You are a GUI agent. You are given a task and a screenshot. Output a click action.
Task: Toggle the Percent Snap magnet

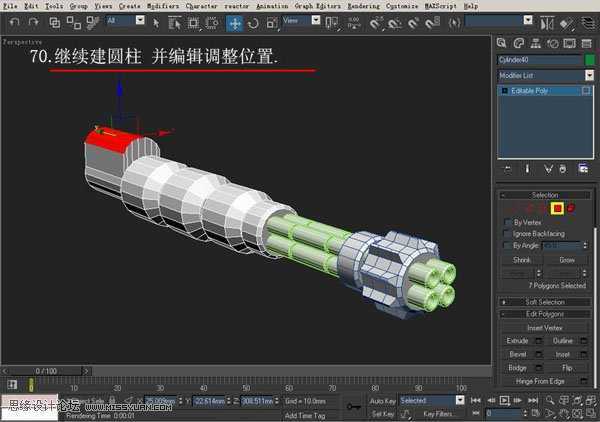pos(413,23)
